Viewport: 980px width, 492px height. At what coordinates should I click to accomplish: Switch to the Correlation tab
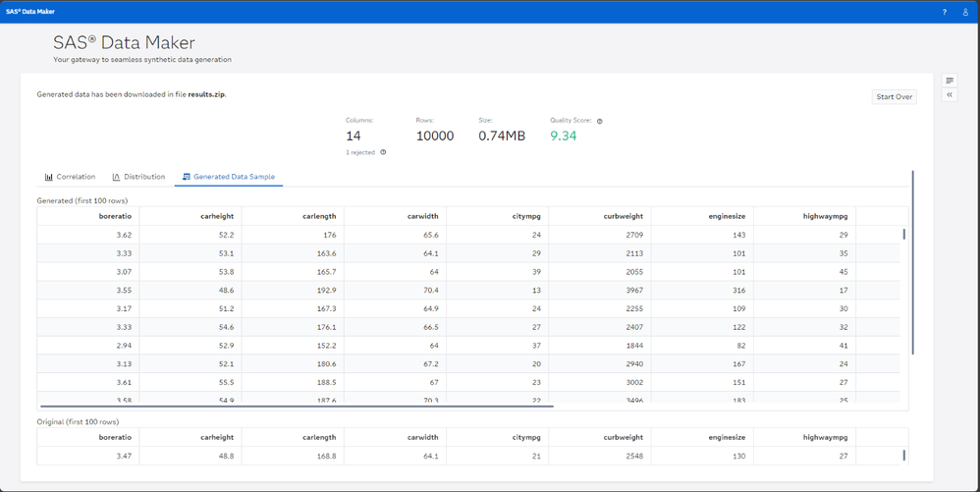point(76,177)
